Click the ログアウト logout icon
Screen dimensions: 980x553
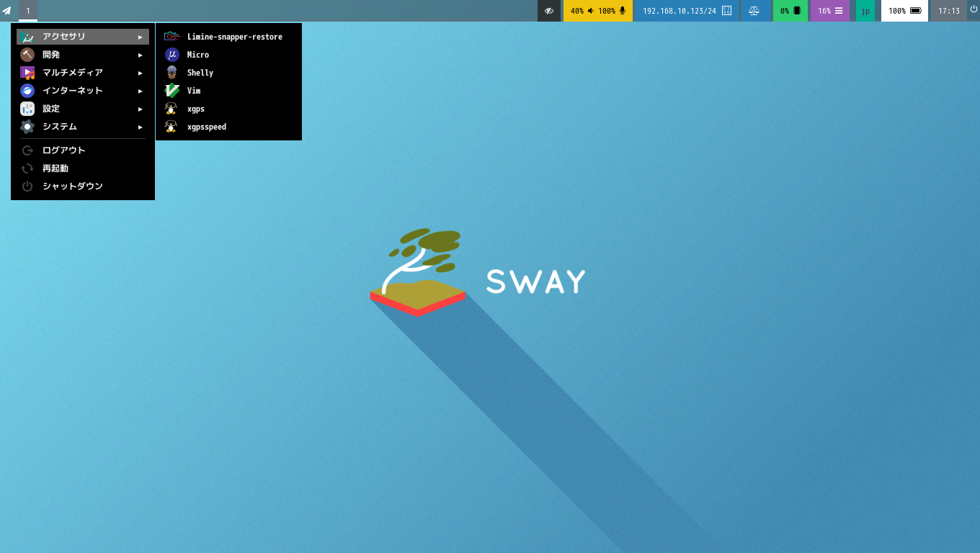tap(27, 150)
